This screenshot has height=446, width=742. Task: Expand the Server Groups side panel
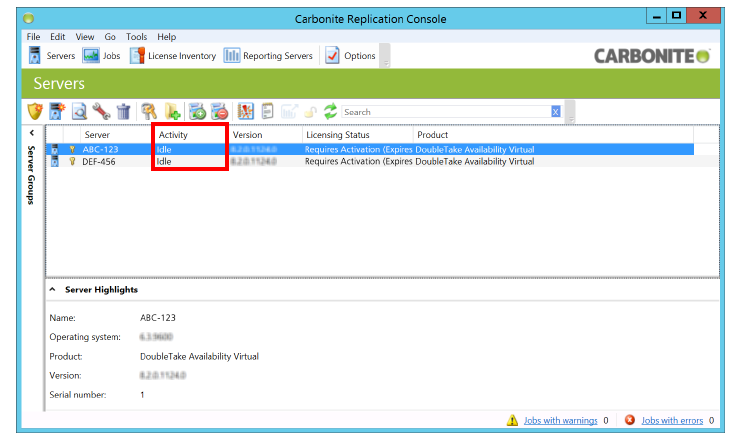point(31,133)
